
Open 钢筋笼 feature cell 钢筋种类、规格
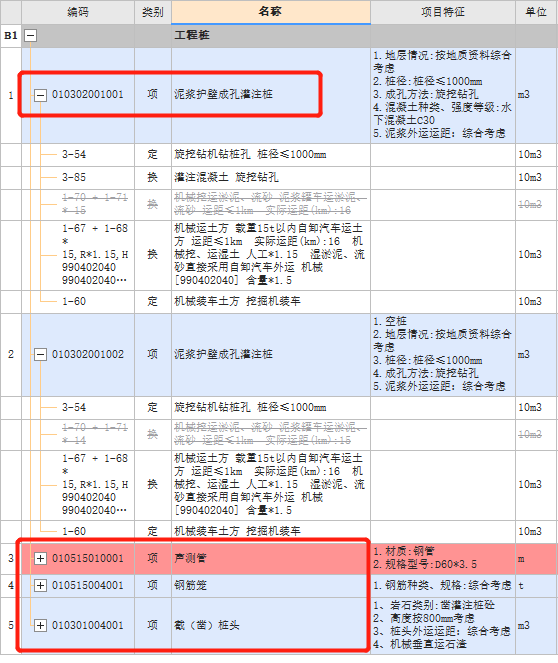(443, 586)
